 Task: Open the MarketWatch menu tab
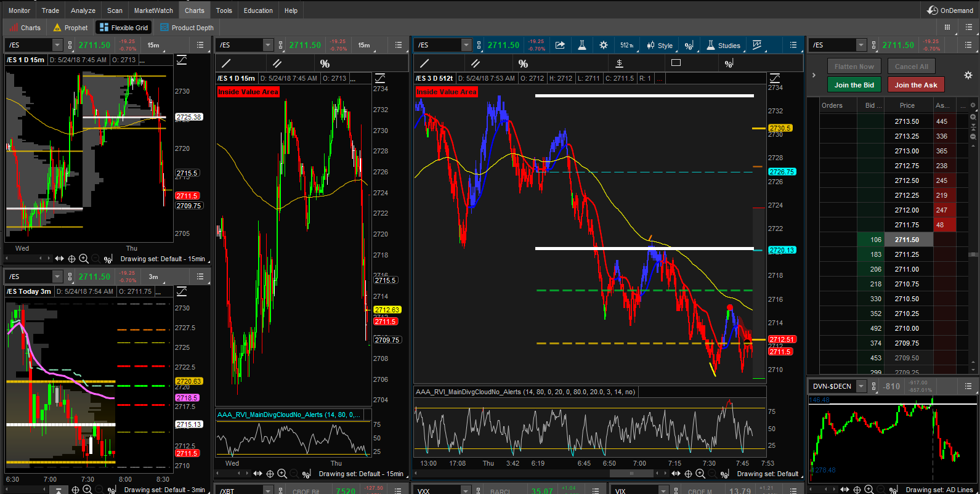153,10
